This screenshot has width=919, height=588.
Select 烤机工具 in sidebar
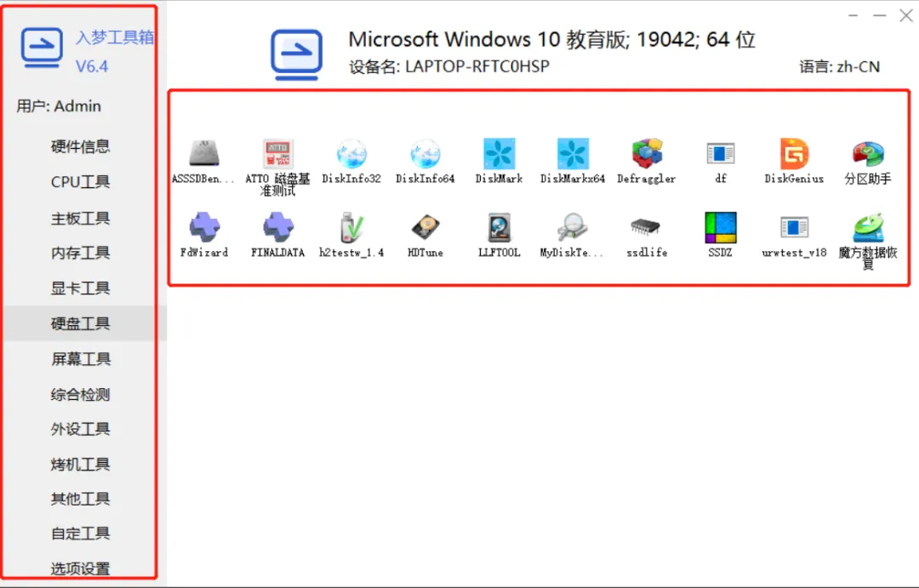(80, 465)
